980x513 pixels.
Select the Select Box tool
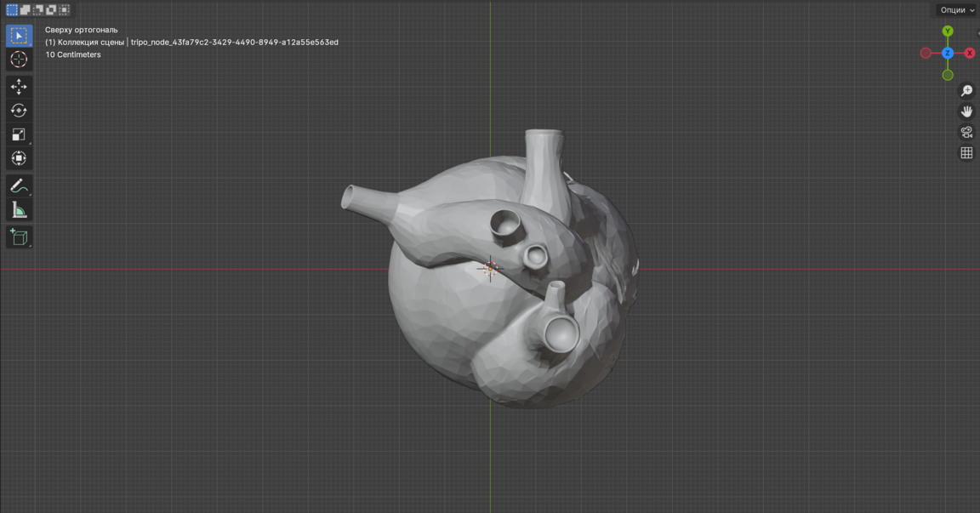[19, 36]
